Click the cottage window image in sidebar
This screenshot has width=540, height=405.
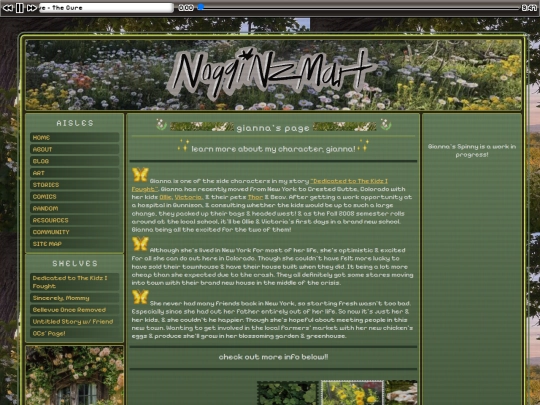coord(74,376)
